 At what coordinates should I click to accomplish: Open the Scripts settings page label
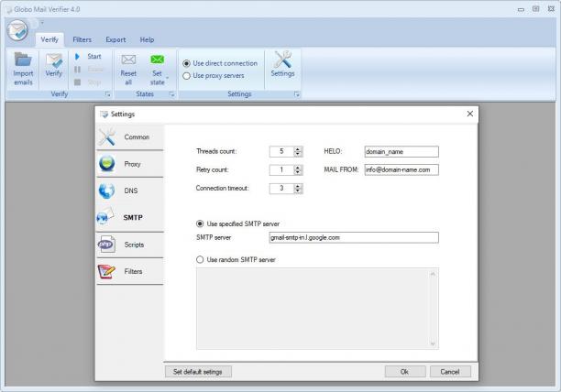coord(134,245)
